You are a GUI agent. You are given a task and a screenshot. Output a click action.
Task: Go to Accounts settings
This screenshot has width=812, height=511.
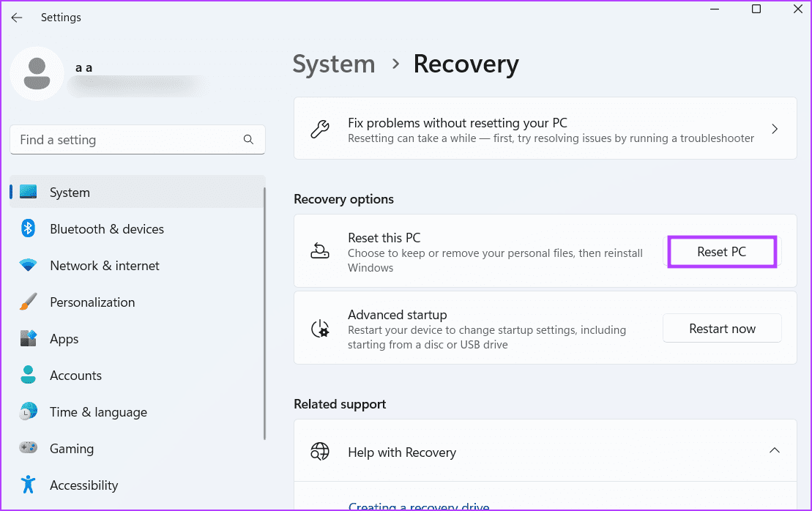pyautogui.click(x=75, y=376)
